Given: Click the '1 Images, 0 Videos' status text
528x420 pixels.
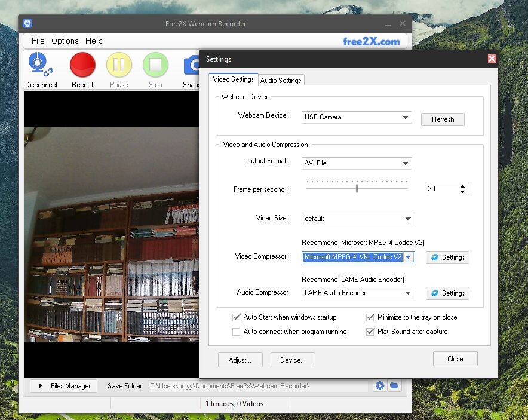Looking at the screenshot, I should click(x=234, y=403).
